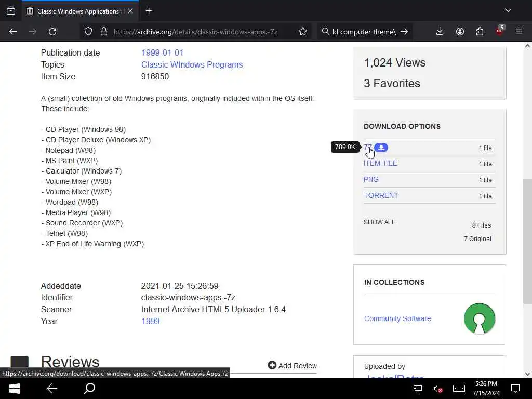
Task: Click the Community Software collection logo
Action: click(480, 318)
